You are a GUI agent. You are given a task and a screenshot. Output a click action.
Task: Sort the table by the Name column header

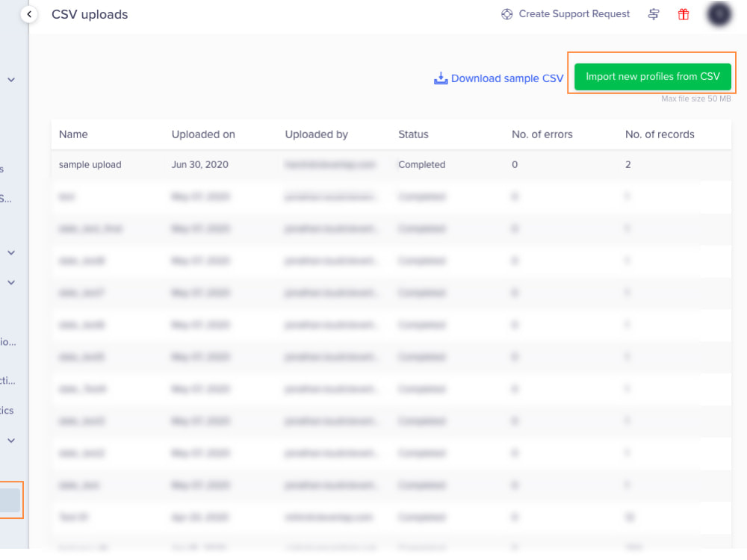pyautogui.click(x=72, y=134)
